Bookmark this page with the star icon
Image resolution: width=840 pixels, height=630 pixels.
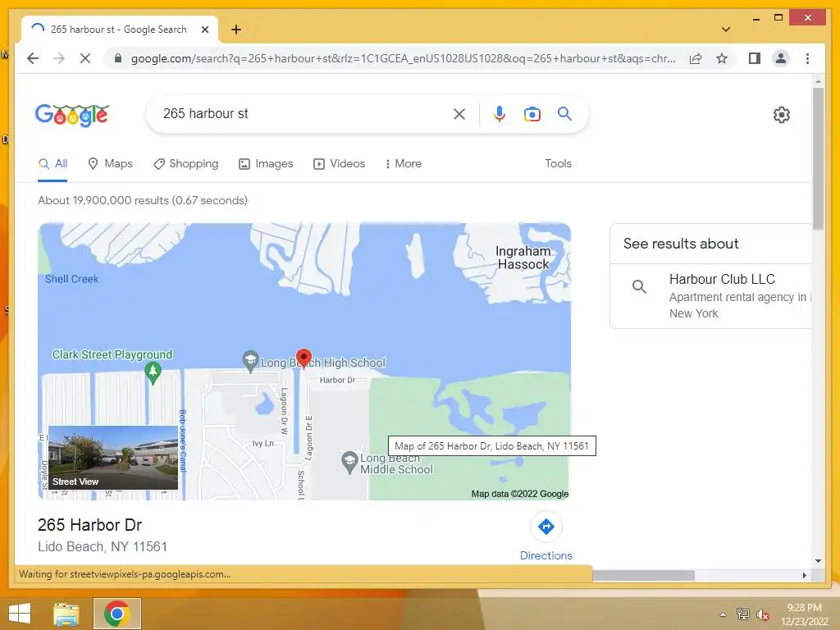(722, 58)
